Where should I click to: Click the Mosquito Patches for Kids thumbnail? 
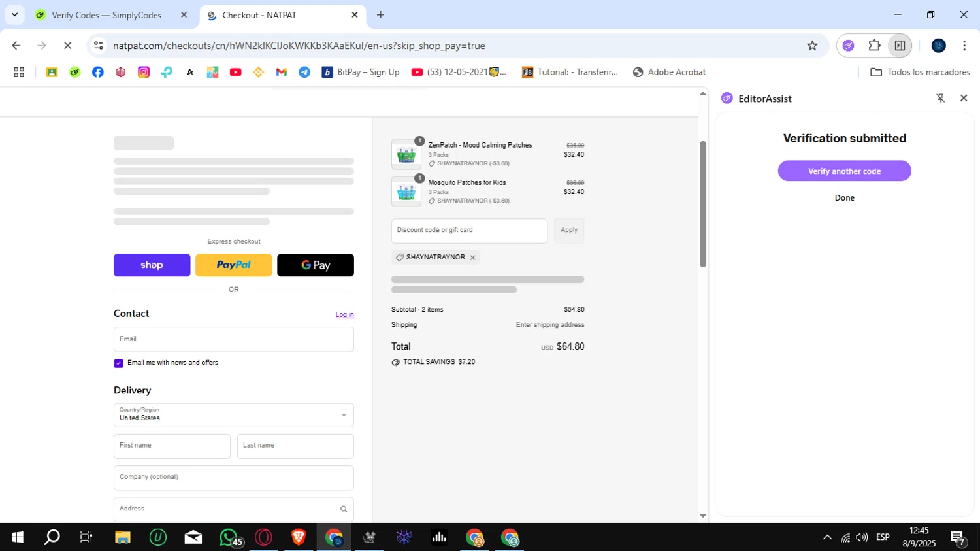[x=406, y=192]
